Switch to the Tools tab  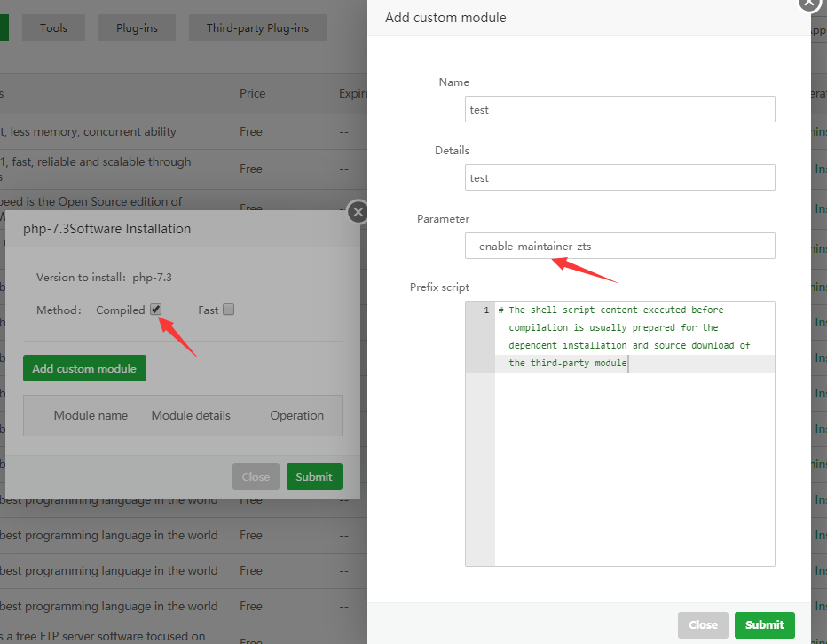click(x=53, y=28)
